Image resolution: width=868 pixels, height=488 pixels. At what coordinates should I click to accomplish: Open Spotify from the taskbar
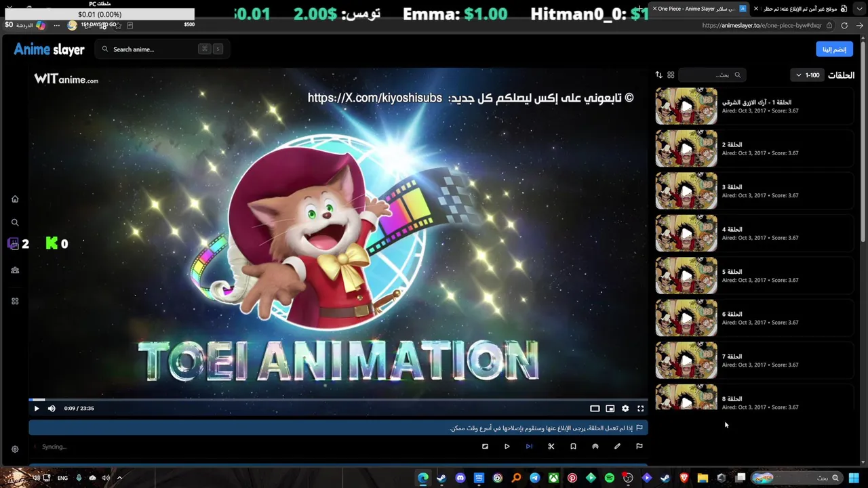click(x=610, y=478)
